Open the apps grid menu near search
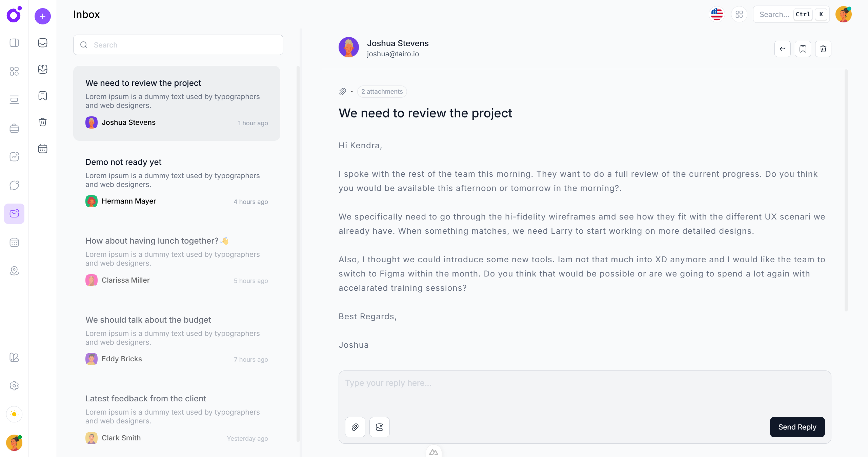868x457 pixels. [x=739, y=14]
